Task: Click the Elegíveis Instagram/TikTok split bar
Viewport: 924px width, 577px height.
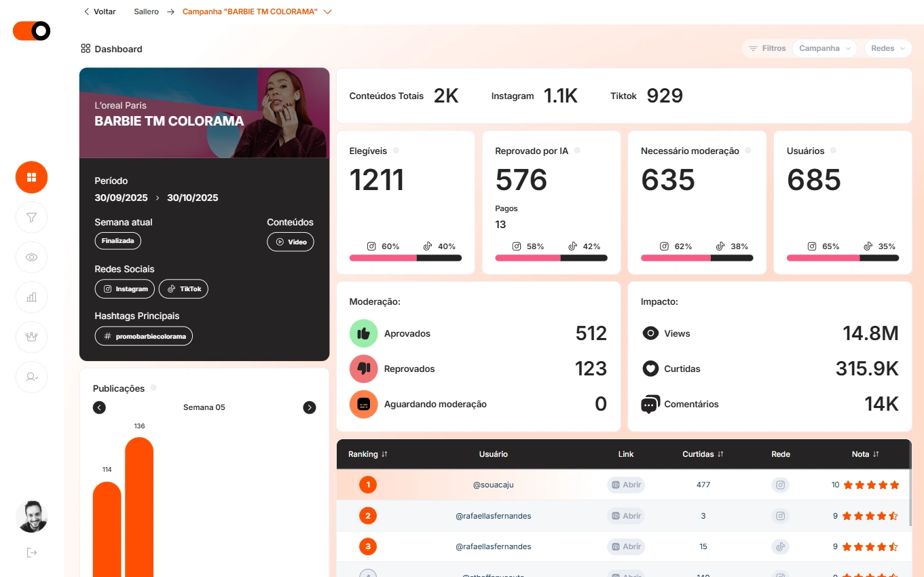Action: [x=405, y=258]
